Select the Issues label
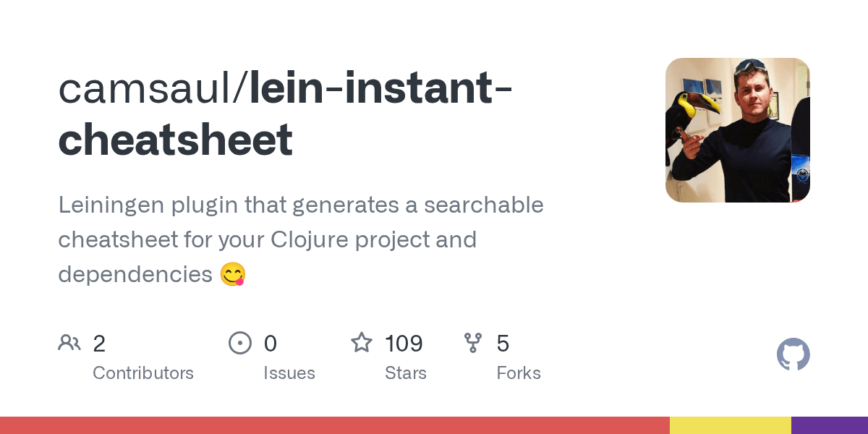Viewport: 868px width, 434px height. point(289,373)
